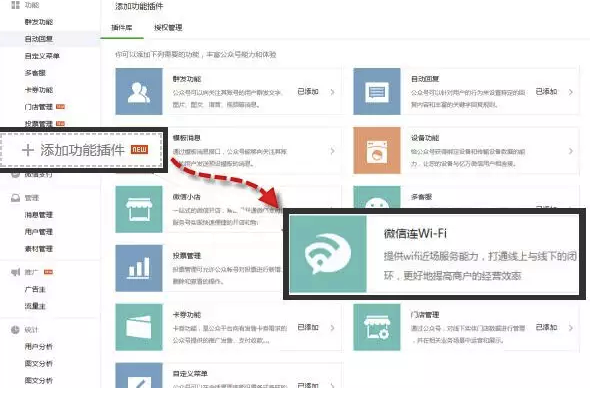Click the 已添加 label on 卡券功能 card
Image resolution: width=600 pixels, height=403 pixels.
(308, 327)
